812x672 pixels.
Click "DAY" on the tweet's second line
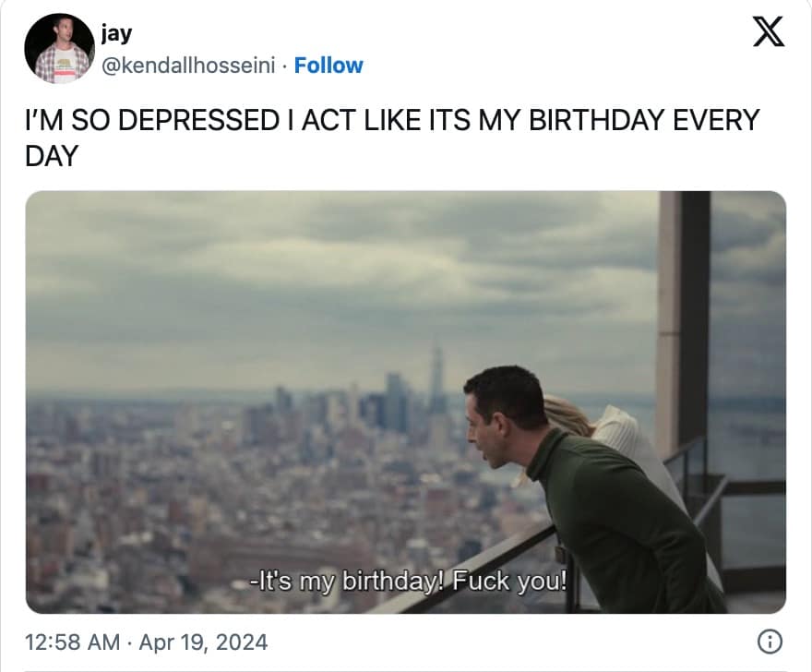coord(52,155)
